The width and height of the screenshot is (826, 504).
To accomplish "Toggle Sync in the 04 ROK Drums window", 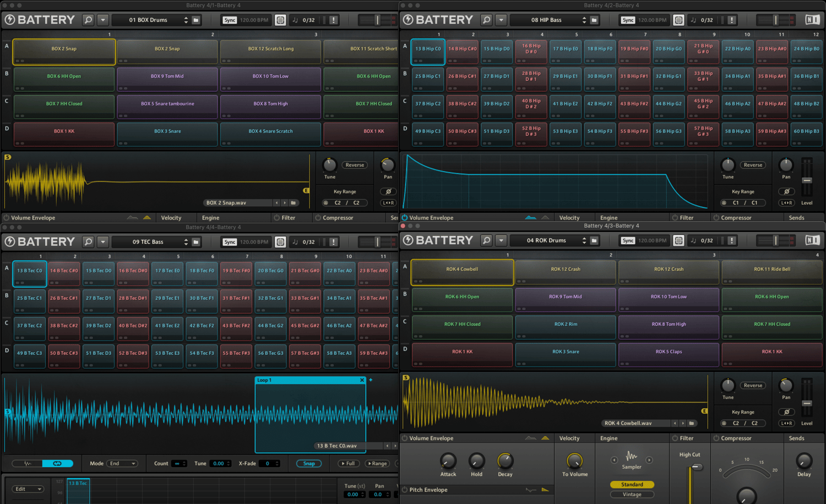I will 628,240.
